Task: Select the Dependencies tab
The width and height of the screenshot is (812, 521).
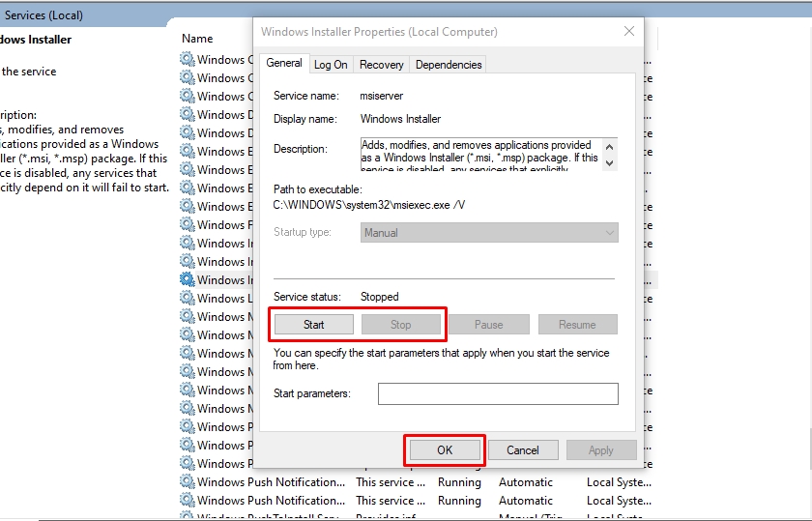Action: click(449, 65)
